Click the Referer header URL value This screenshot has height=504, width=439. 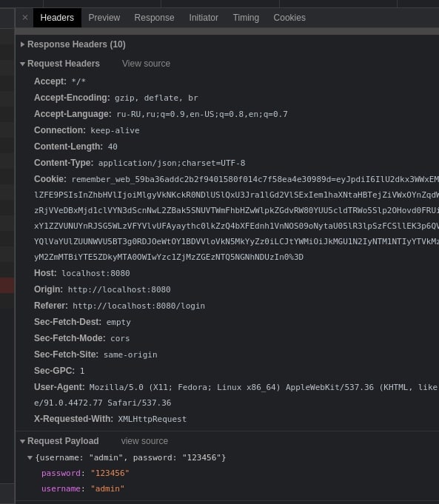(138, 306)
